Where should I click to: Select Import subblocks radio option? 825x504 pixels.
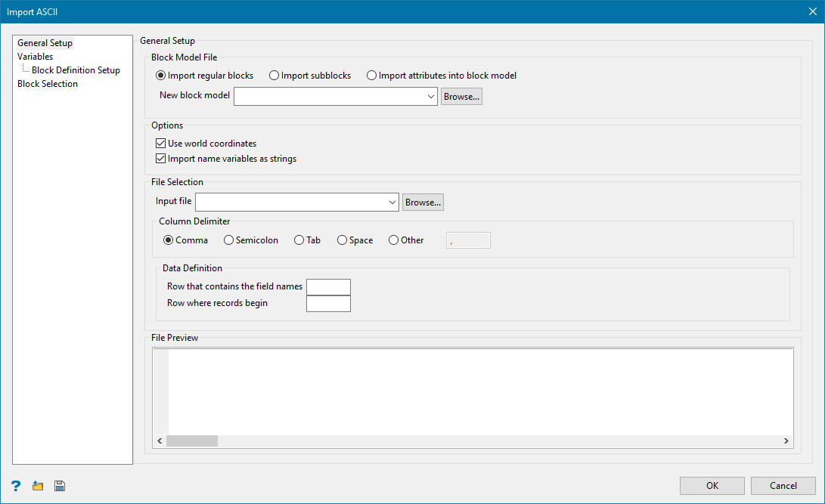coord(274,76)
